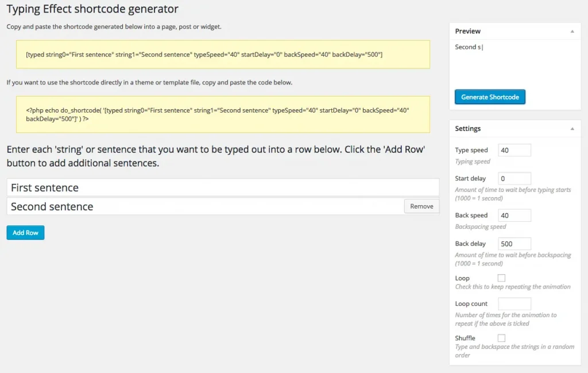Click the Settings panel header title
The width and height of the screenshot is (588, 373).
click(467, 128)
